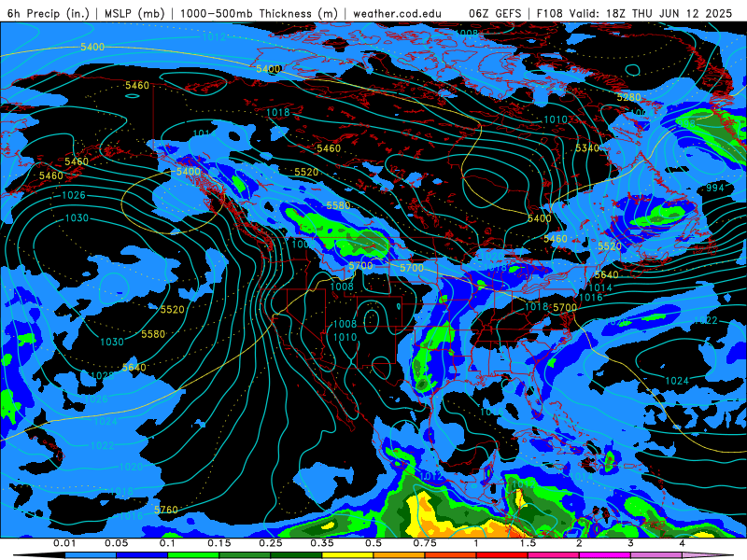This screenshot has width=747, height=560.
Task: Click the 0.75 value on precipitation color scale
Action: click(425, 543)
